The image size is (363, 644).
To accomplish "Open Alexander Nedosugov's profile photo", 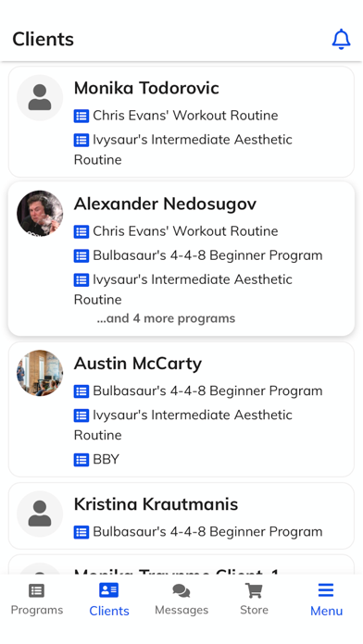I will [40, 213].
